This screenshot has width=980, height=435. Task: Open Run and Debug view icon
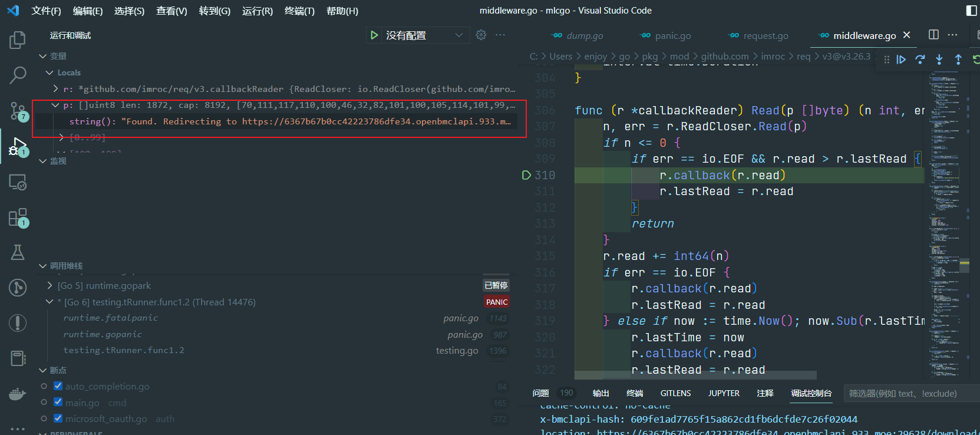click(18, 146)
